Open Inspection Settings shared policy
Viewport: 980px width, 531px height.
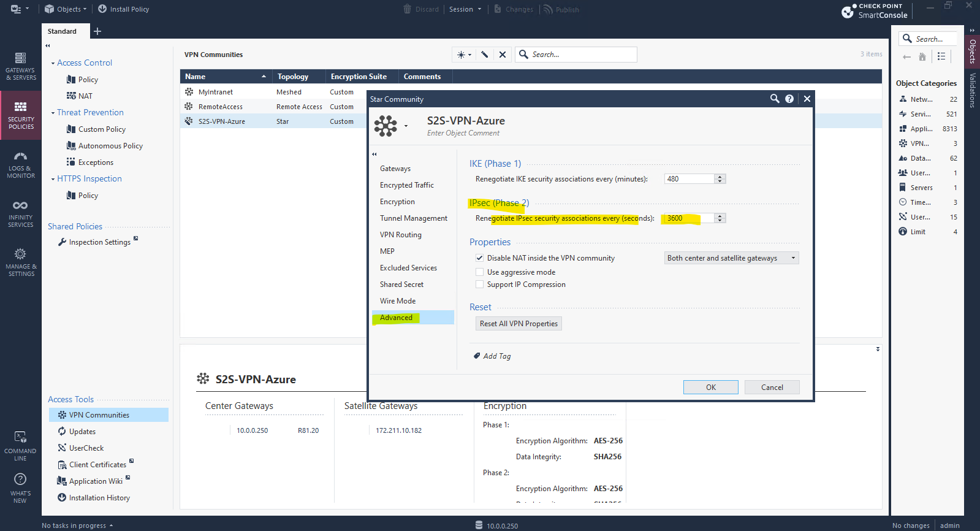coord(99,242)
